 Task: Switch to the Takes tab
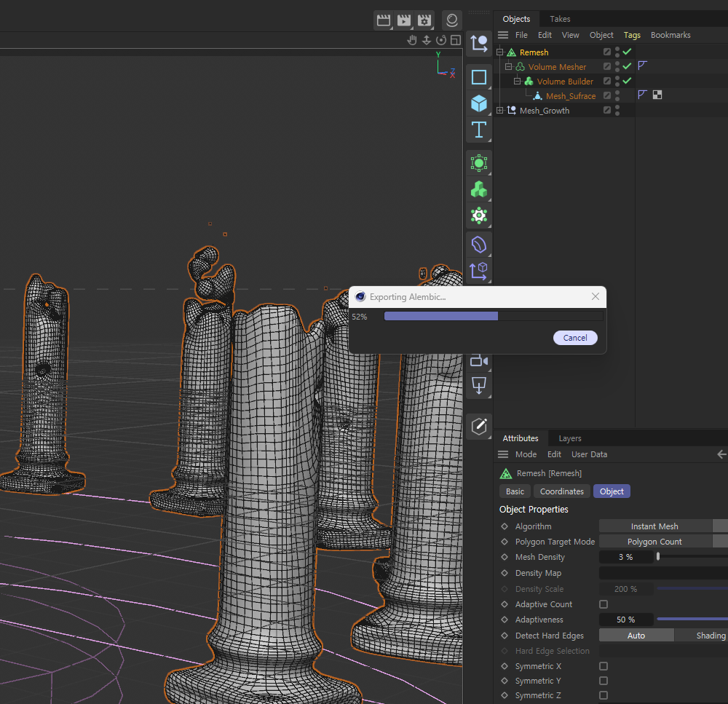pos(560,19)
